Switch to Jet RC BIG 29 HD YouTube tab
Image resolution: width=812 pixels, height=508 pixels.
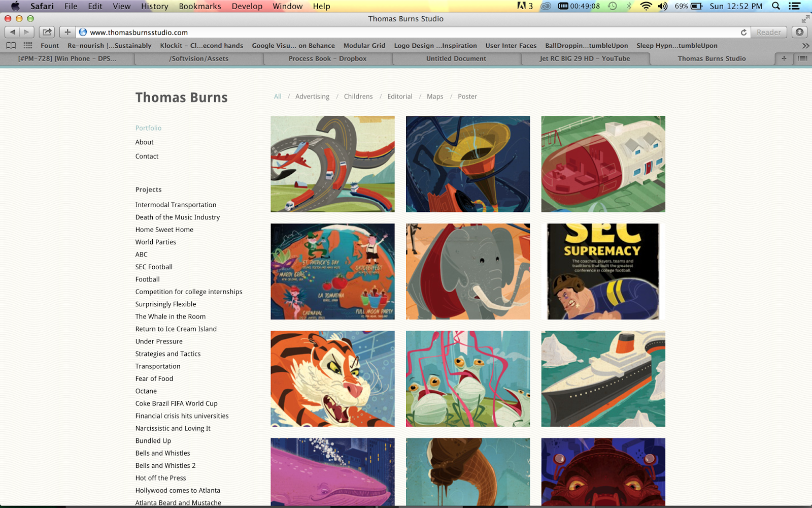pyautogui.click(x=585, y=58)
